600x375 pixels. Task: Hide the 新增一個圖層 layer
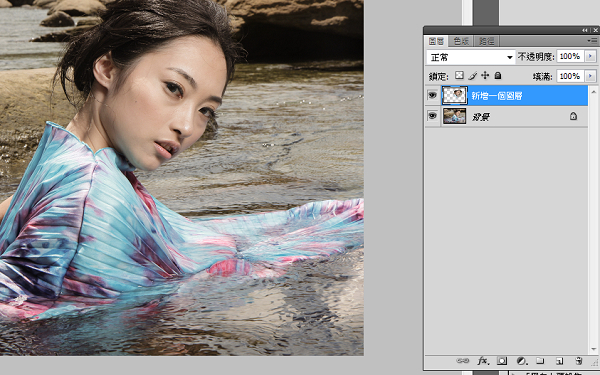click(x=432, y=95)
